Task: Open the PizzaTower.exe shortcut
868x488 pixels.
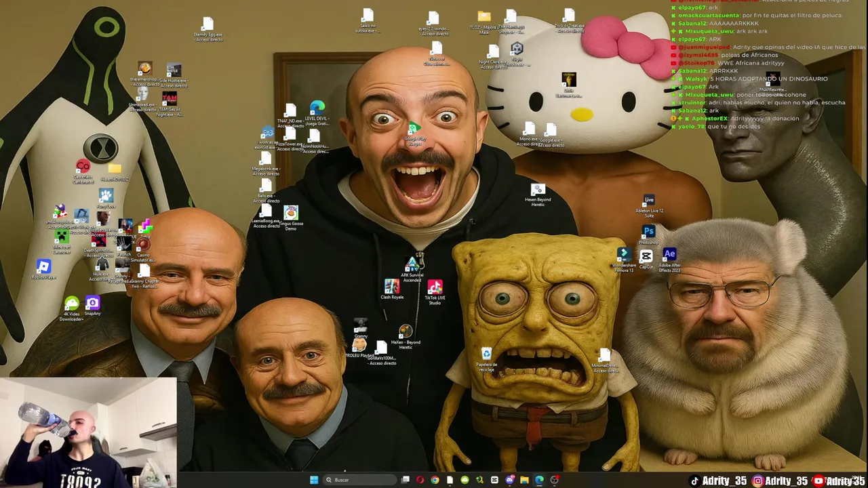Action: 290,134
